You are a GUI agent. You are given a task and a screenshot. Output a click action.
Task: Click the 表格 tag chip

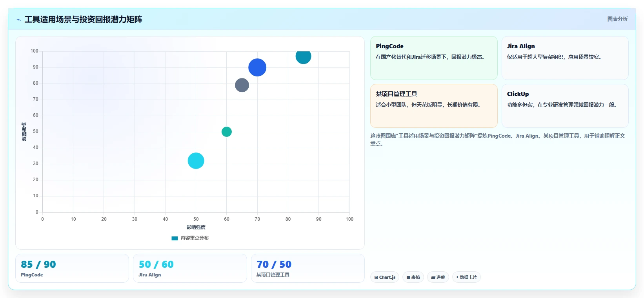tap(413, 277)
